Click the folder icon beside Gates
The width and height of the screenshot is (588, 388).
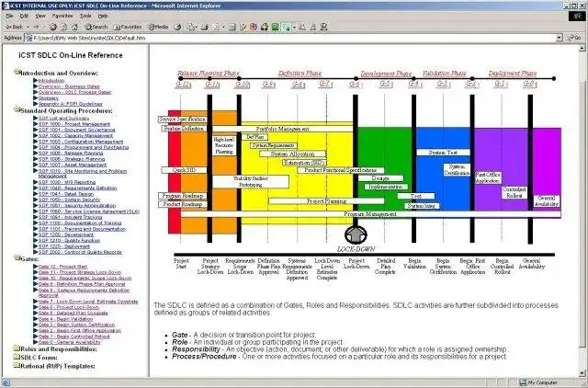[x=17, y=257]
